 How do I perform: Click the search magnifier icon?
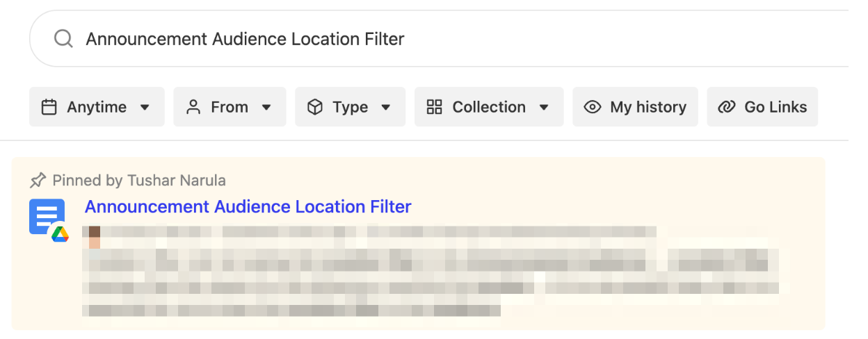63,39
